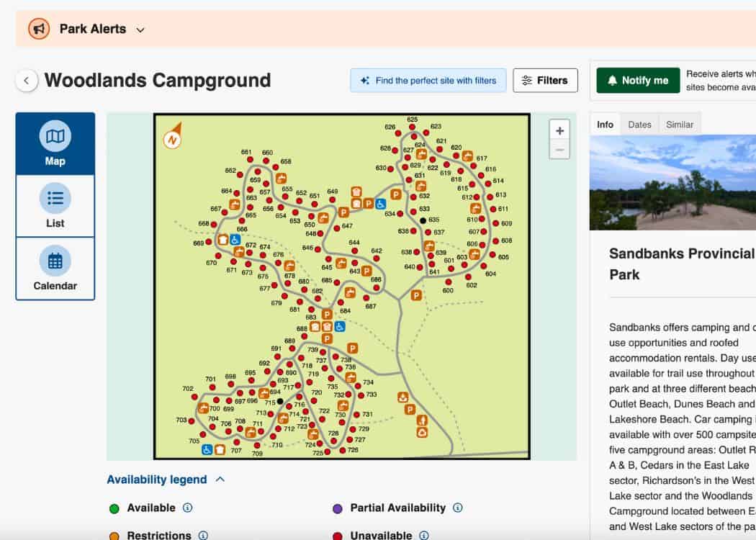Open the Filters button
The width and height of the screenshot is (756, 540).
545,81
